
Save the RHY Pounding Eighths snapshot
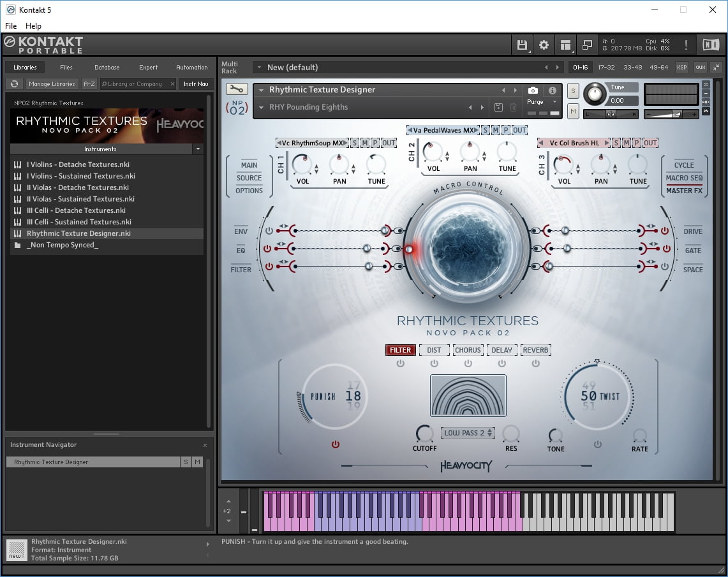pos(498,108)
